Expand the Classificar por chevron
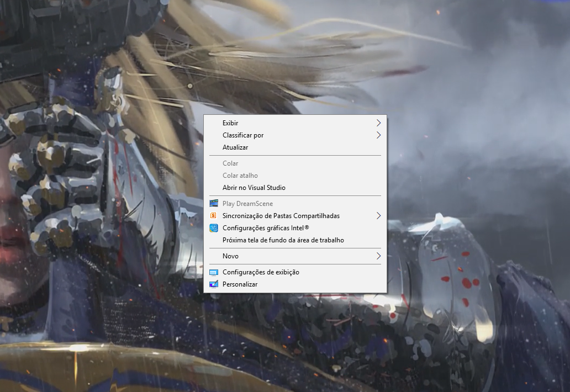 [378, 135]
